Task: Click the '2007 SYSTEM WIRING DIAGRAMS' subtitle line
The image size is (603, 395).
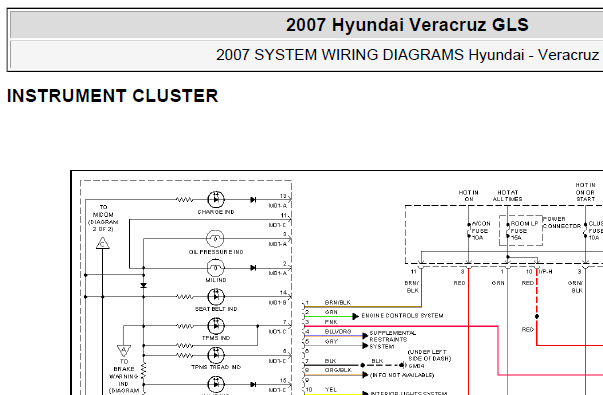Action: pyautogui.click(x=409, y=55)
